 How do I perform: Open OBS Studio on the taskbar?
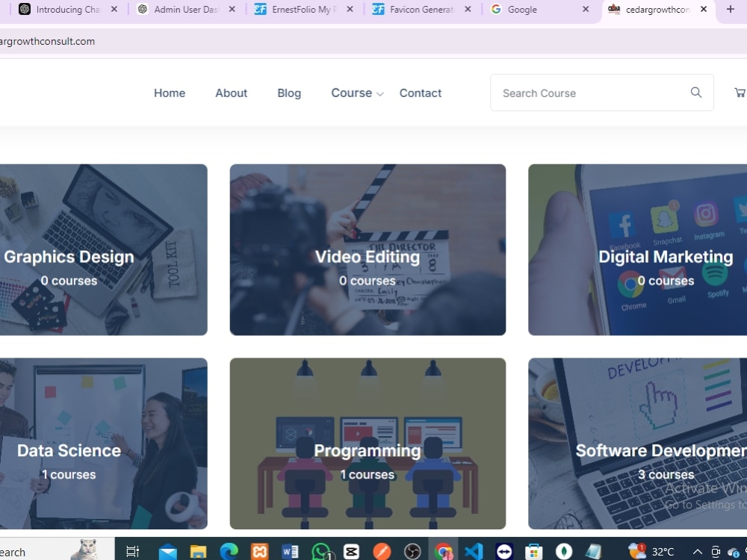pyautogui.click(x=412, y=552)
